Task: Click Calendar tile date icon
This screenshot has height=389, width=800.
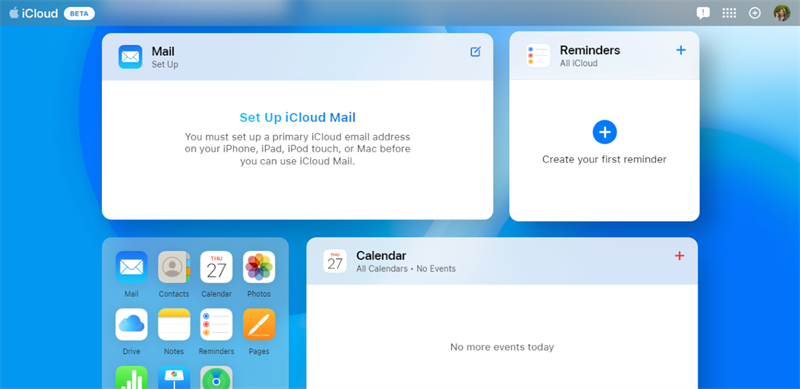Action: click(x=335, y=261)
